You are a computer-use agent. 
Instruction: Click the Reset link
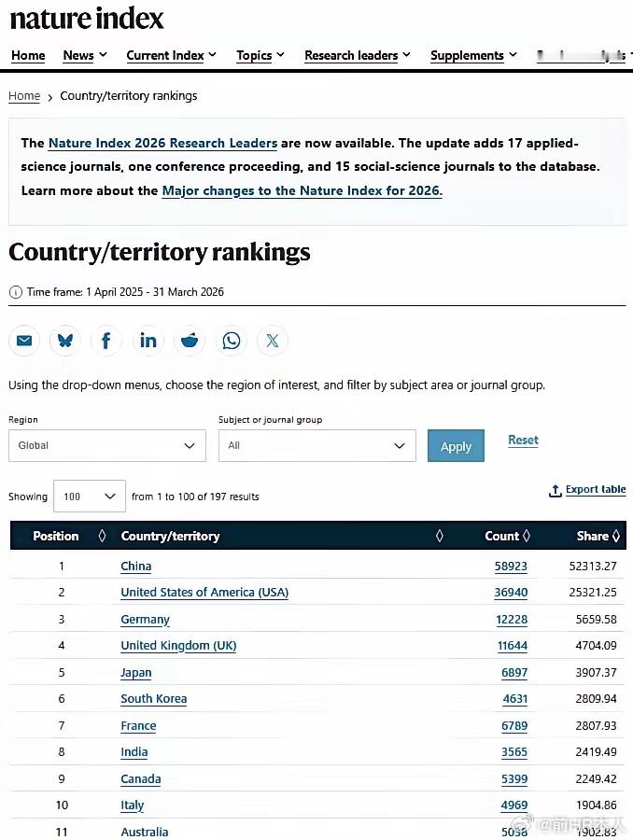(523, 441)
